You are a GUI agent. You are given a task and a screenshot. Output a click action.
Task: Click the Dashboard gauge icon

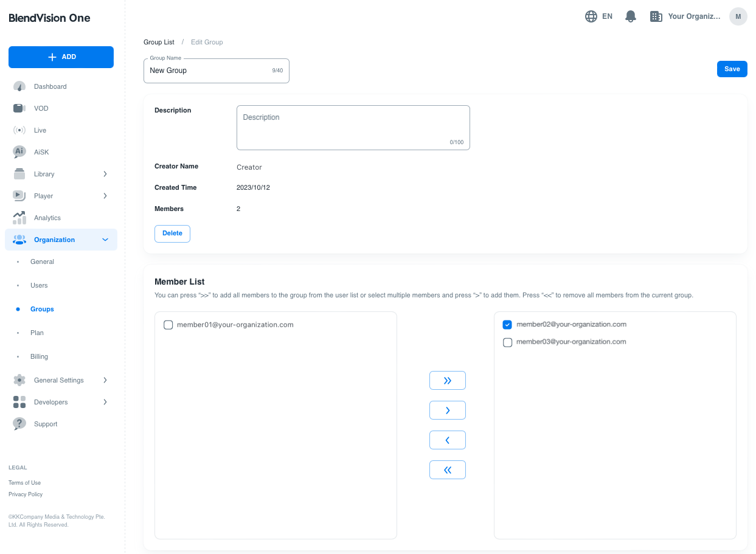19,86
